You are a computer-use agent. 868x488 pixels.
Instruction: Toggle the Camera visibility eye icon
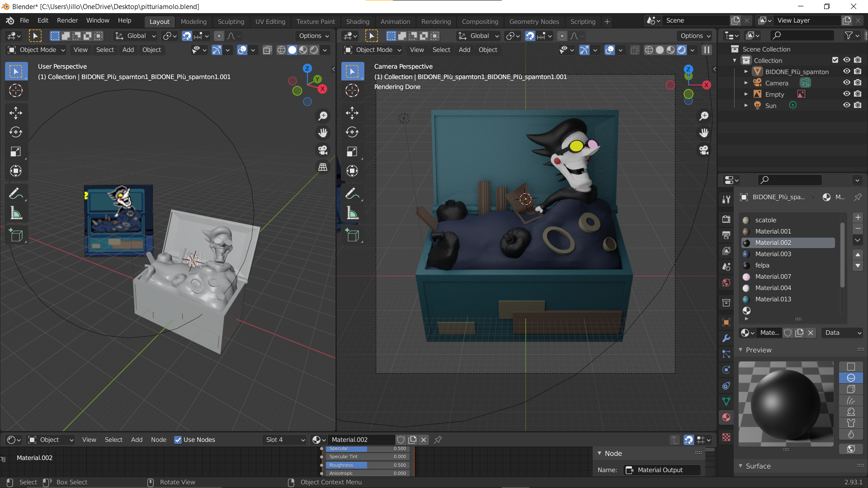click(847, 83)
